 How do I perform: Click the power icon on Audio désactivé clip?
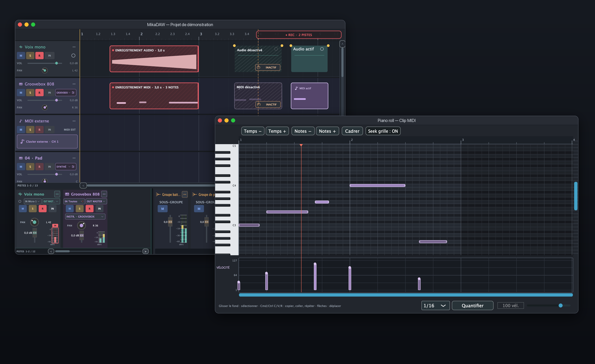[259, 67]
